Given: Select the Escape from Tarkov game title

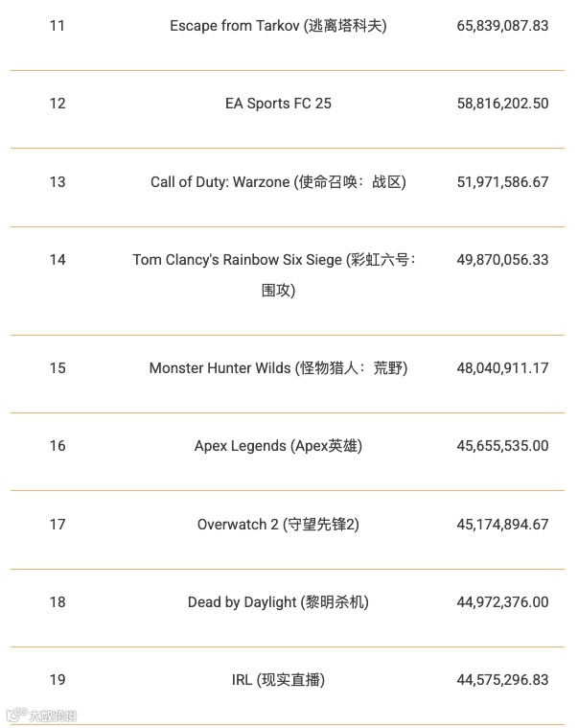Looking at the screenshot, I should point(278,26).
